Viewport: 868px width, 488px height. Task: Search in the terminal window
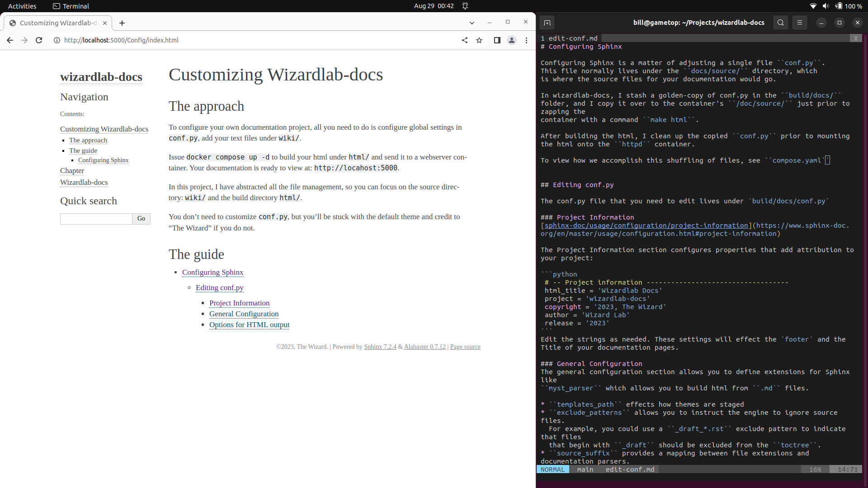pyautogui.click(x=781, y=23)
